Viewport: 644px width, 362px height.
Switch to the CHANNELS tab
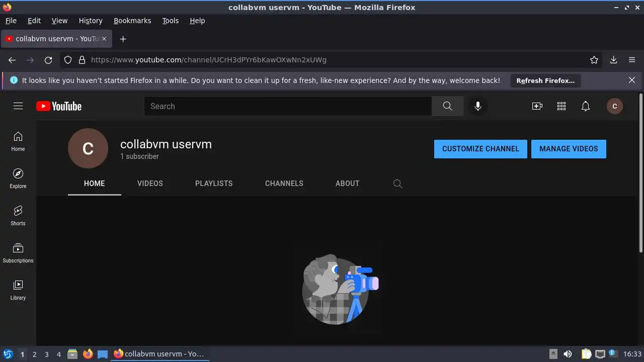(x=284, y=184)
